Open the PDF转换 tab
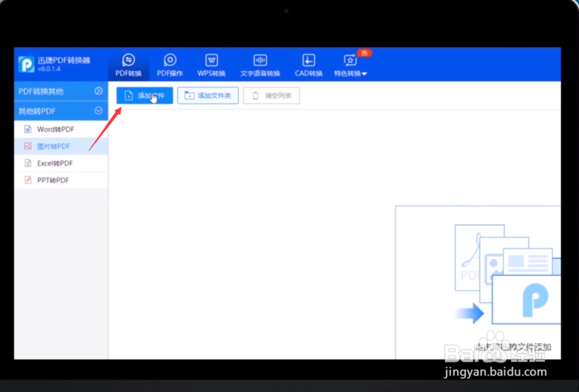The width and height of the screenshot is (579, 392). point(129,65)
